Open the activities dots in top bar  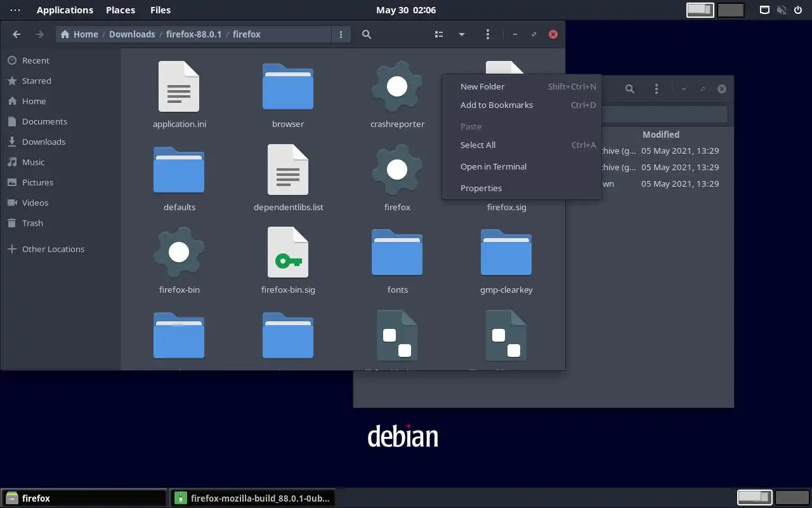[15, 10]
